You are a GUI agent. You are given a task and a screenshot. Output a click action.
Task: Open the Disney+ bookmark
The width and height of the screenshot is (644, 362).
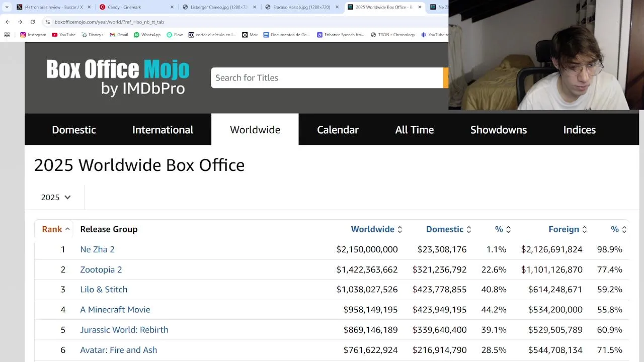92,35
